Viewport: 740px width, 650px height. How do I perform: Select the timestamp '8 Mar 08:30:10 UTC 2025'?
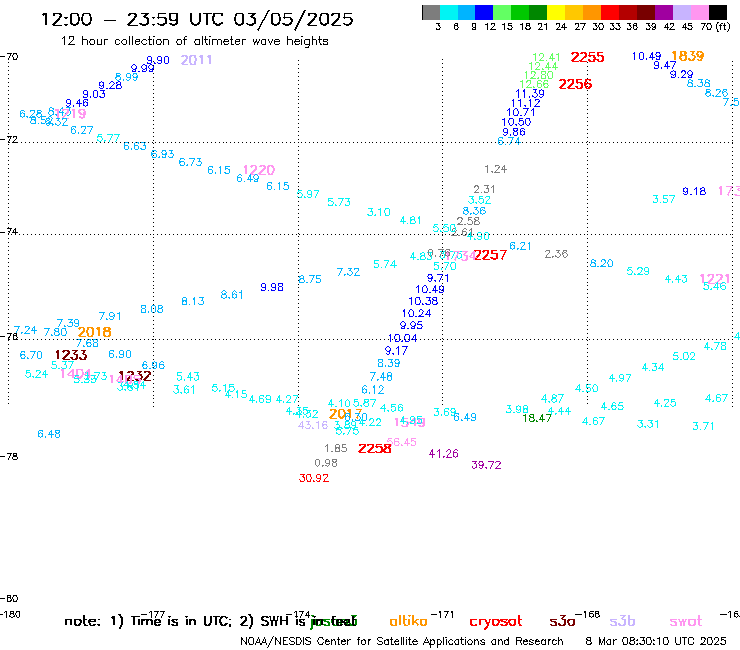656,642
